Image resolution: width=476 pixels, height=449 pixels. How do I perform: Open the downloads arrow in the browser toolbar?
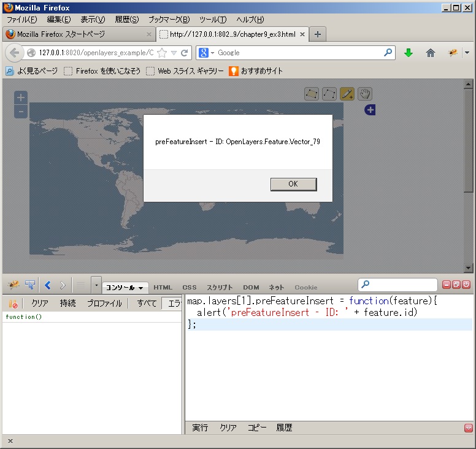pos(409,53)
